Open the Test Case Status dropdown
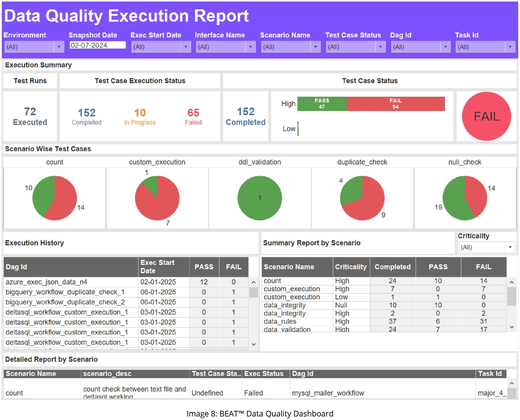520x420 pixels. click(380, 47)
